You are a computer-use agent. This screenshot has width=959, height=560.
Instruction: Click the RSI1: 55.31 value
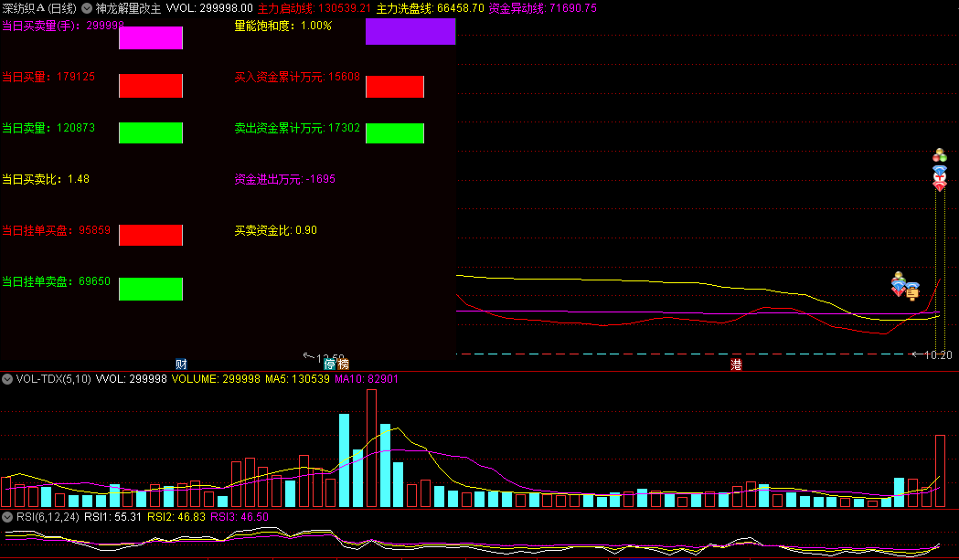[x=112, y=516]
